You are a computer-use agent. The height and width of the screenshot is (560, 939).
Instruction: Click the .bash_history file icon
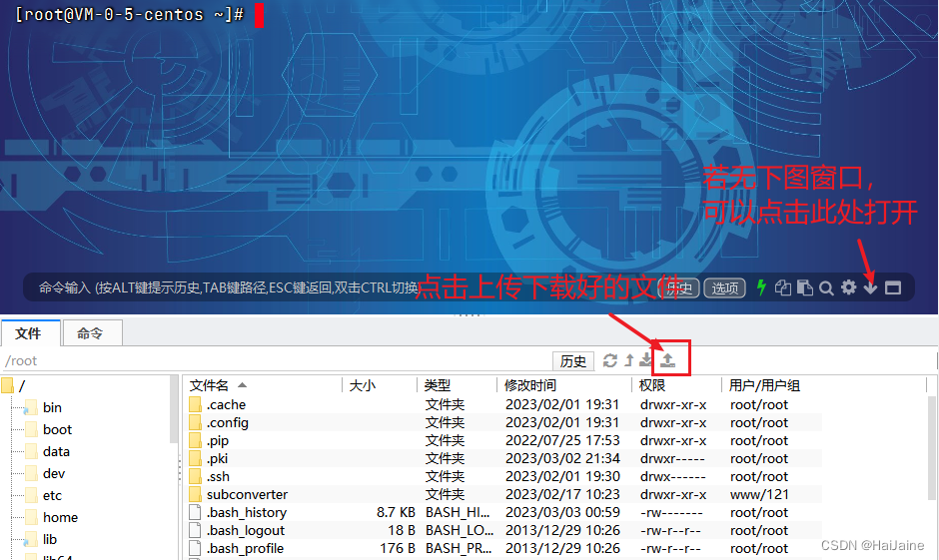pos(195,512)
